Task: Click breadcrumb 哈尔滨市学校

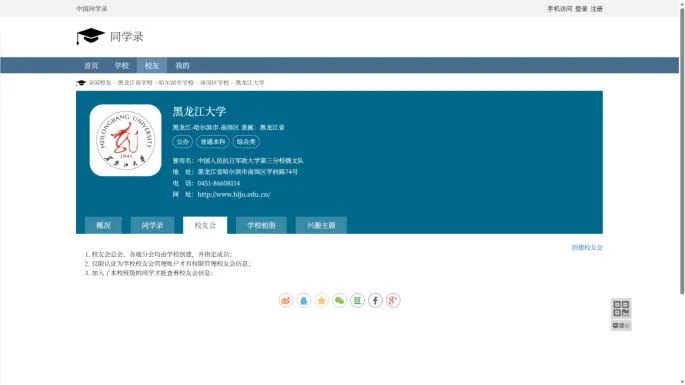Action: 176,83
